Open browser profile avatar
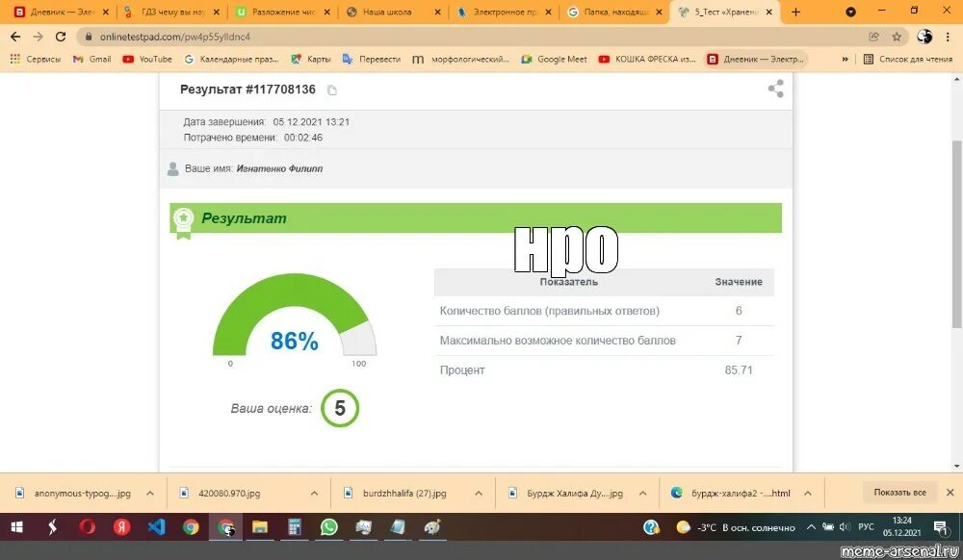The width and height of the screenshot is (963, 560). coord(924,37)
